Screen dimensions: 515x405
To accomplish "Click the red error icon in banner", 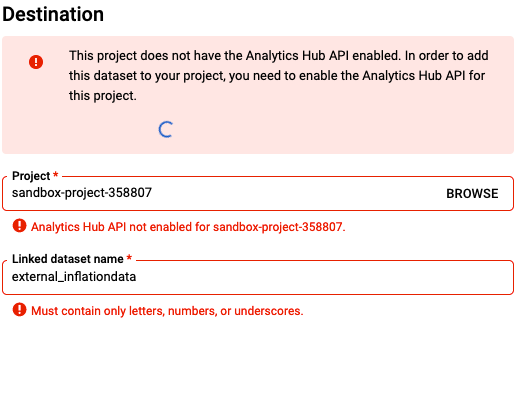I will pos(36,62).
